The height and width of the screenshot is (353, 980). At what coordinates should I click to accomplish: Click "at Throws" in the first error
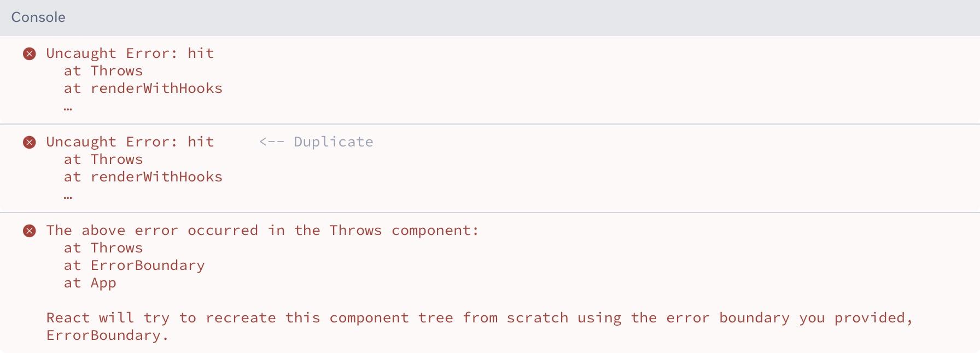[x=103, y=71]
